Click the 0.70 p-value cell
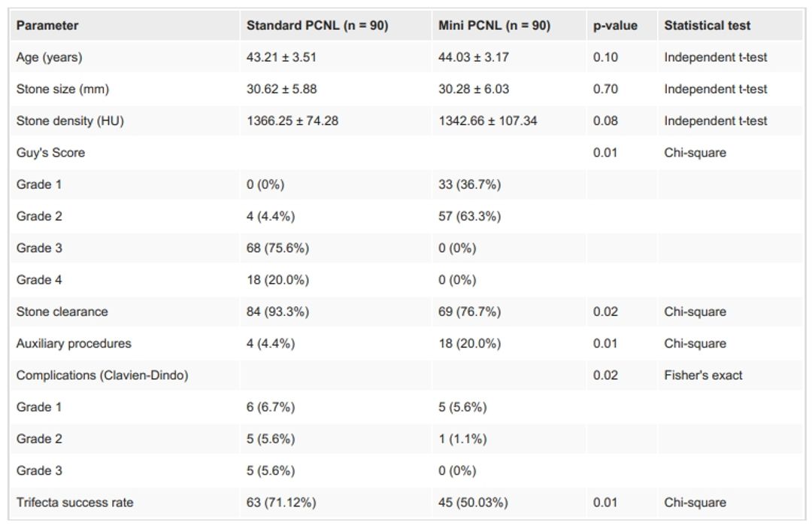 click(x=605, y=89)
